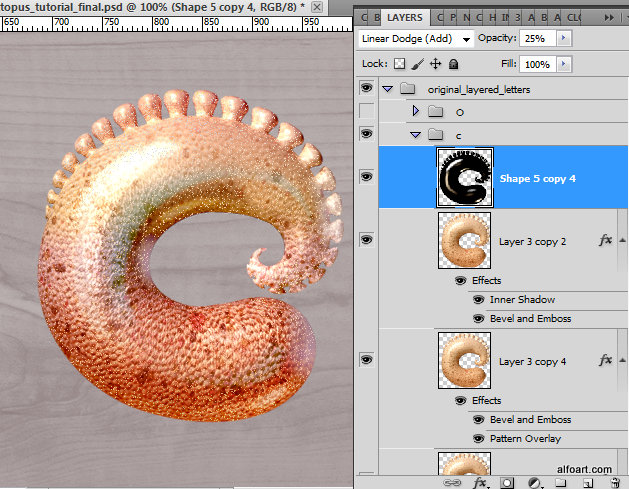Create a new layer
The width and height of the screenshot is (629, 489).
(588, 483)
